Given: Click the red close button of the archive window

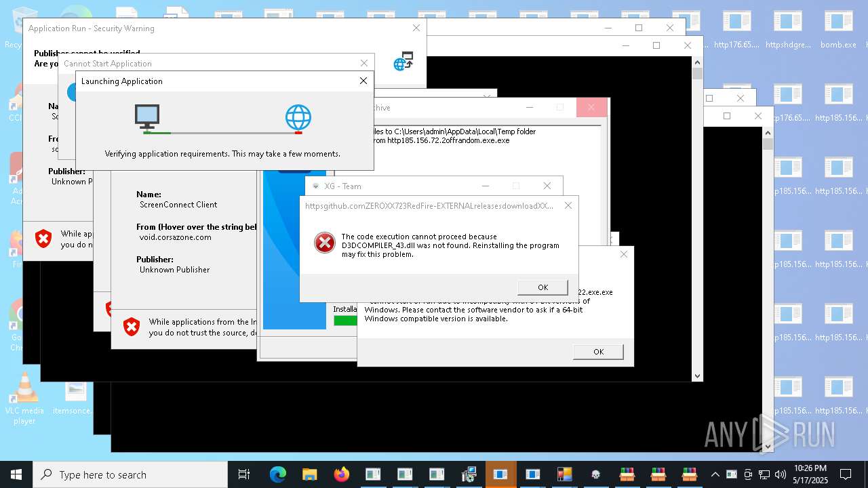Looking at the screenshot, I should 591,107.
